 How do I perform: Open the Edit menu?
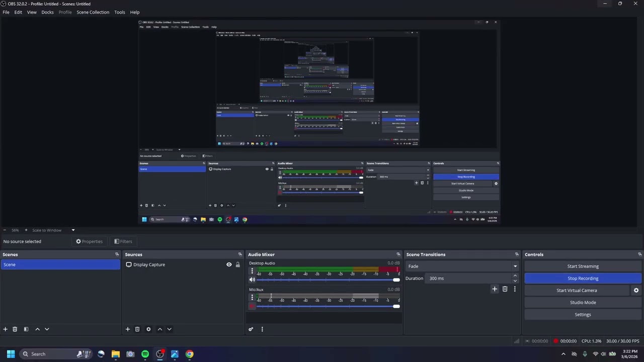tap(18, 12)
